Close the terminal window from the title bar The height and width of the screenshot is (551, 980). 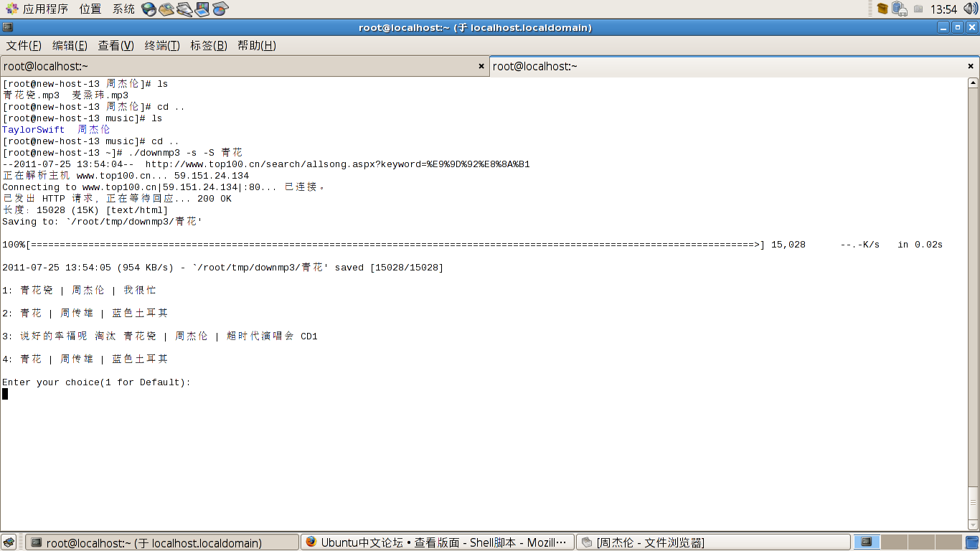971,27
